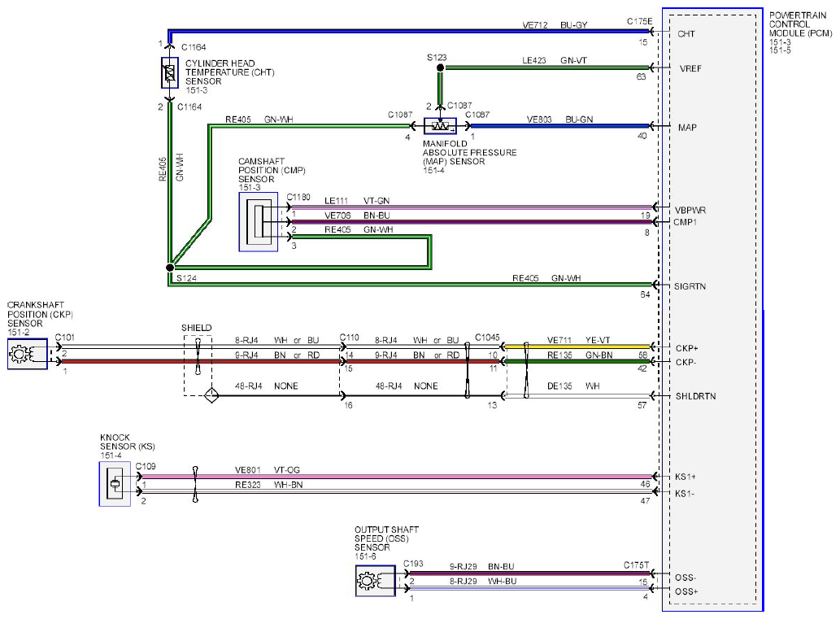Image resolution: width=840 pixels, height=619 pixels.
Task: Click the RE135 wire circuit label
Action: pyautogui.click(x=559, y=355)
